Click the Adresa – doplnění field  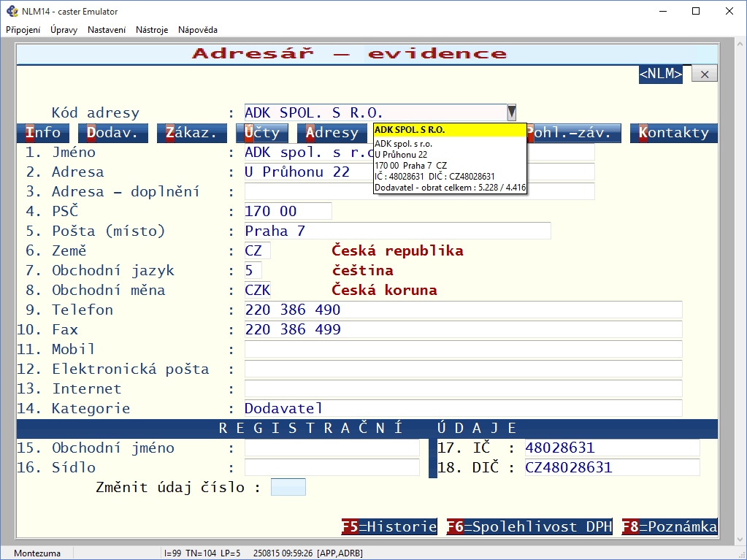419,191
